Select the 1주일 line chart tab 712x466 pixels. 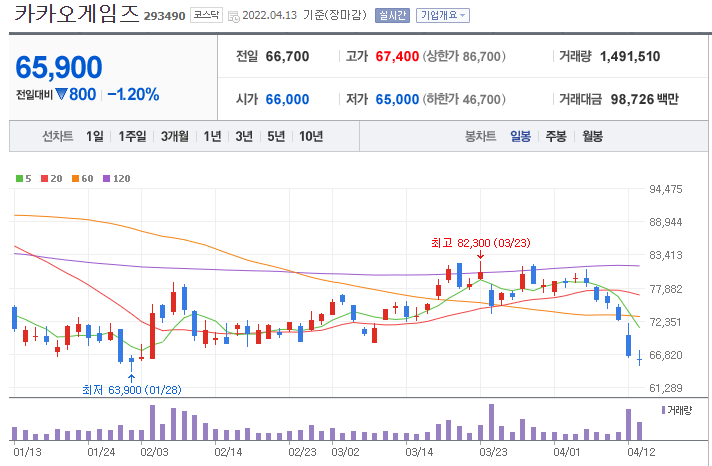[x=132, y=136]
